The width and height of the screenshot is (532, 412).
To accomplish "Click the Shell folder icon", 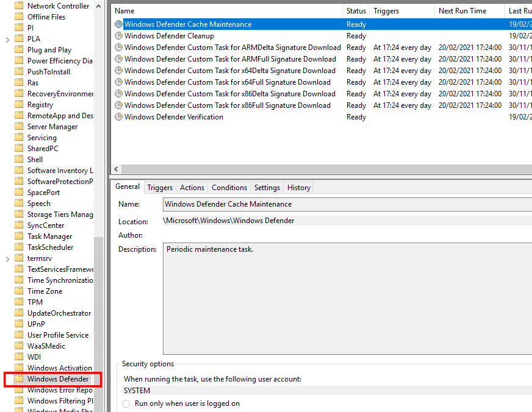I will point(19,159).
